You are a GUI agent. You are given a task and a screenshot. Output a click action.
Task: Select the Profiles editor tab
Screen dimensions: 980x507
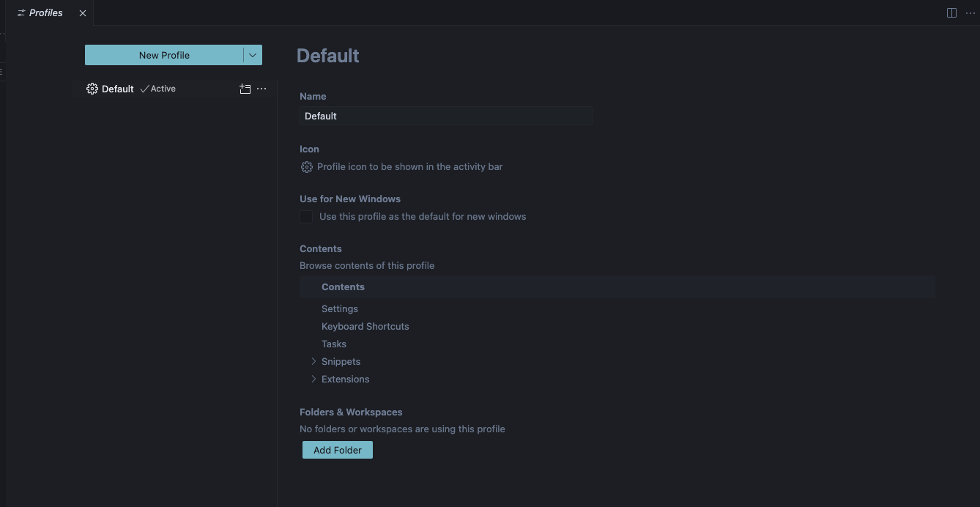[46, 13]
